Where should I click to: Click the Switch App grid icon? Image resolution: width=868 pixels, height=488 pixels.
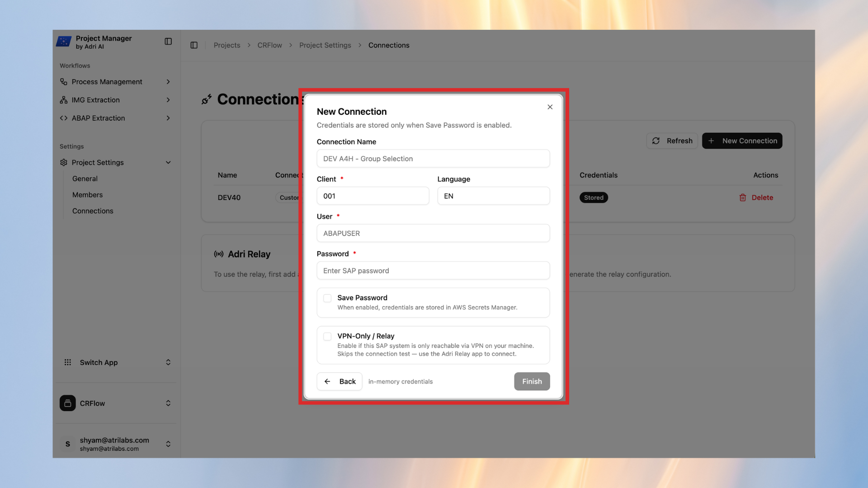pos(68,362)
